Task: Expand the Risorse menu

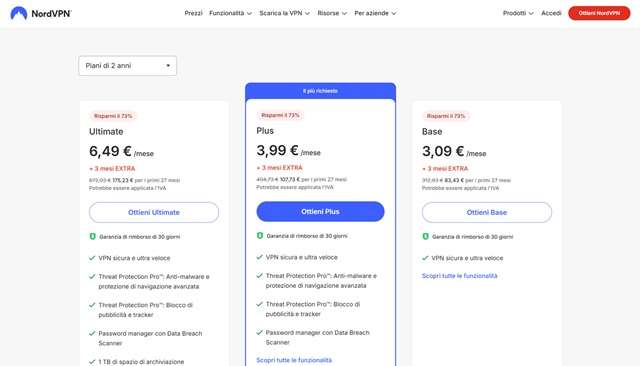Action: (332, 13)
